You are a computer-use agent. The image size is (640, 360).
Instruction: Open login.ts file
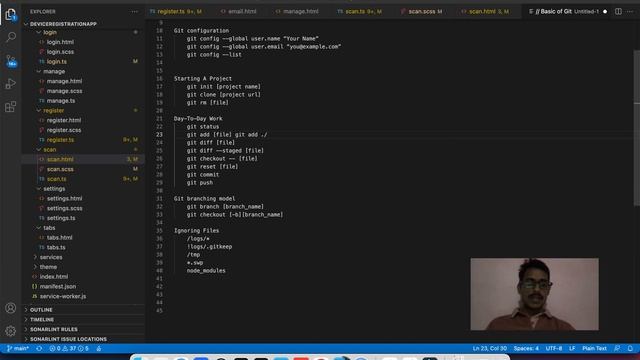tap(56, 62)
